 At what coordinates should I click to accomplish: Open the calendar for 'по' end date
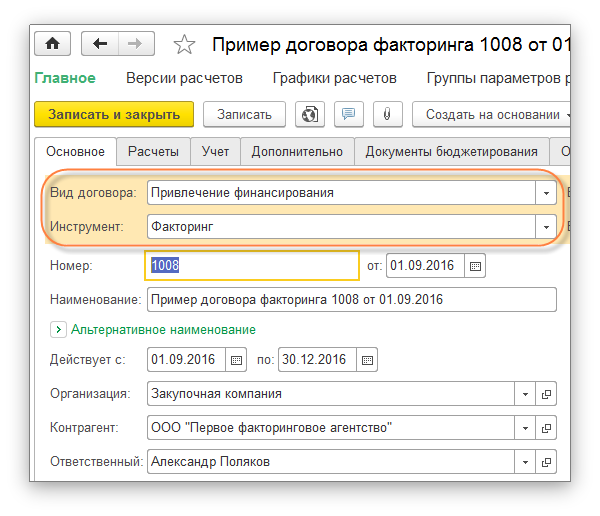tap(369, 360)
